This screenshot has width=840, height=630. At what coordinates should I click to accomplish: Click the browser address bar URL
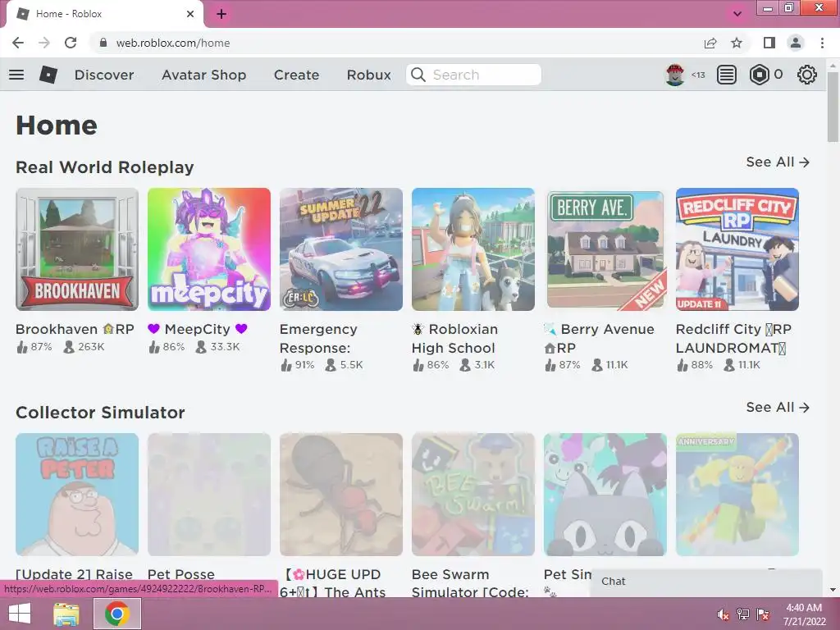[x=173, y=43]
